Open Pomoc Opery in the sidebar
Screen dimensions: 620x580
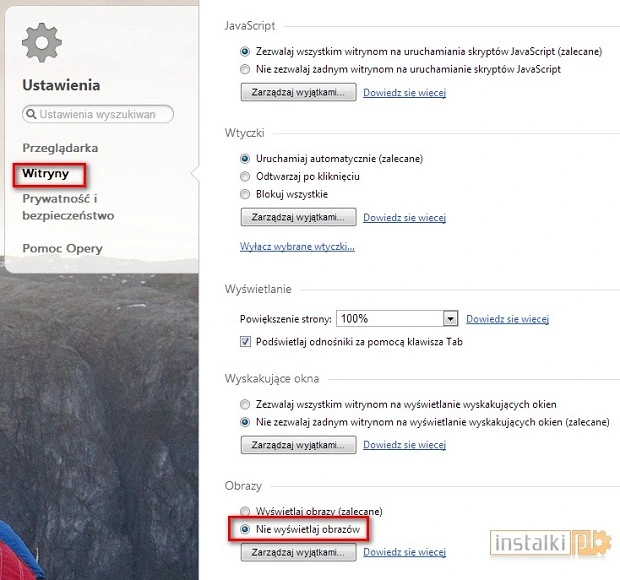tap(62, 248)
